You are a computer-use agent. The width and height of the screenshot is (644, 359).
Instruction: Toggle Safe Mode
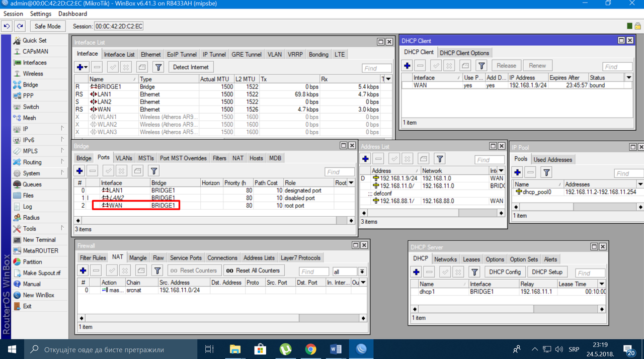(48, 26)
